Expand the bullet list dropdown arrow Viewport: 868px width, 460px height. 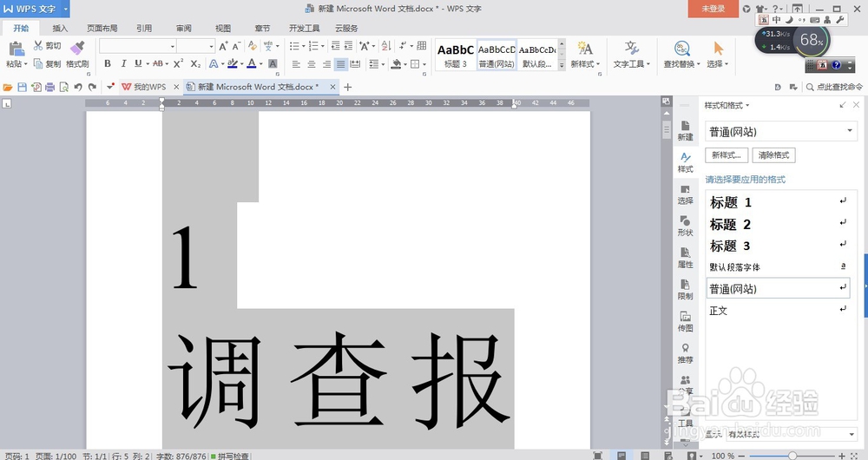pyautogui.click(x=303, y=46)
